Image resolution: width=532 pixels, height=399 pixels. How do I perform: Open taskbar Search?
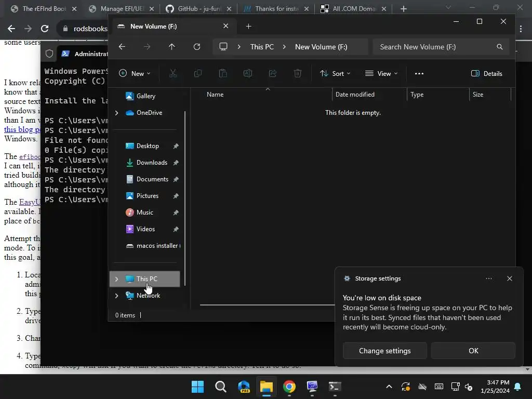[x=220, y=387]
